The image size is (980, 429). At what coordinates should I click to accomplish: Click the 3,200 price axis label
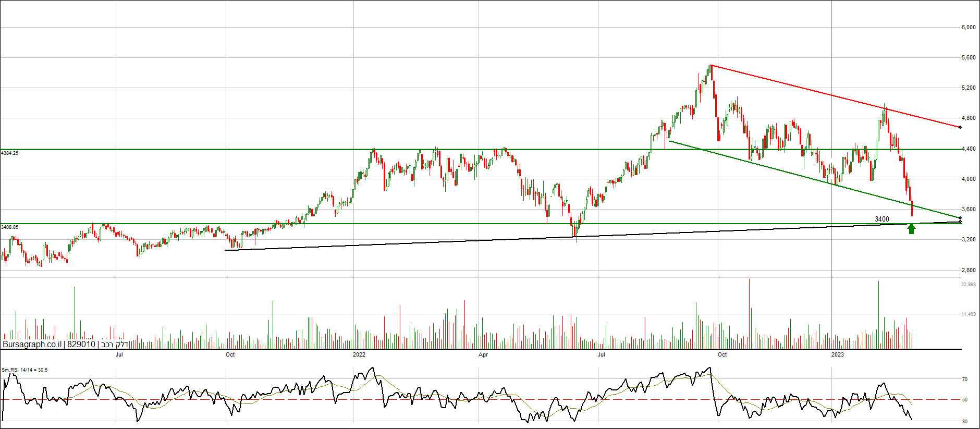[968, 239]
